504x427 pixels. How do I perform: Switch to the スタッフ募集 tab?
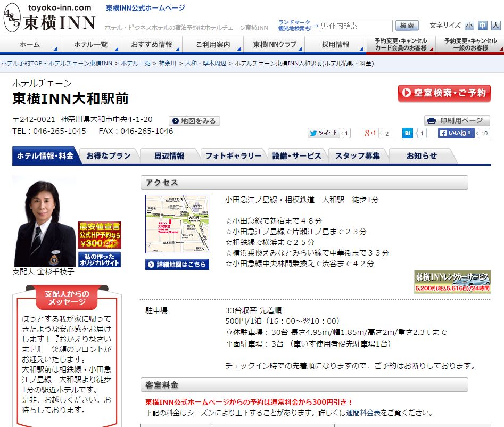coord(358,156)
